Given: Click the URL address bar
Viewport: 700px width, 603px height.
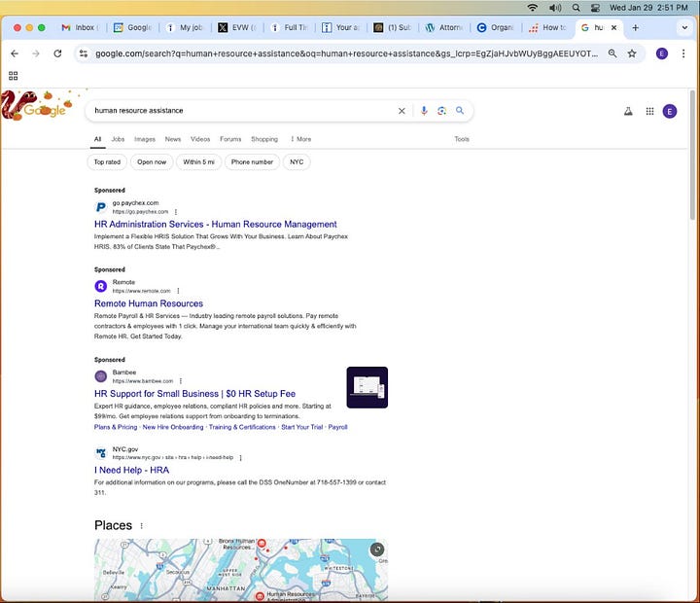Looking at the screenshot, I should tap(346, 53).
